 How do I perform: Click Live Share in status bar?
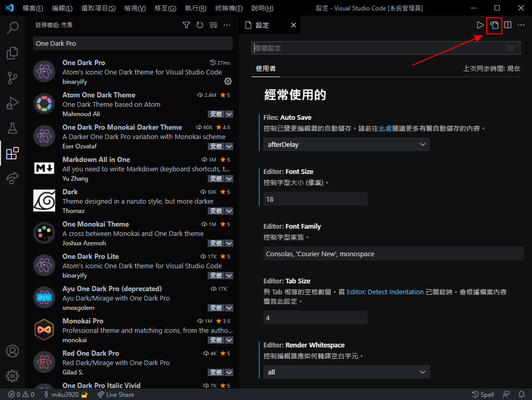coord(116,395)
